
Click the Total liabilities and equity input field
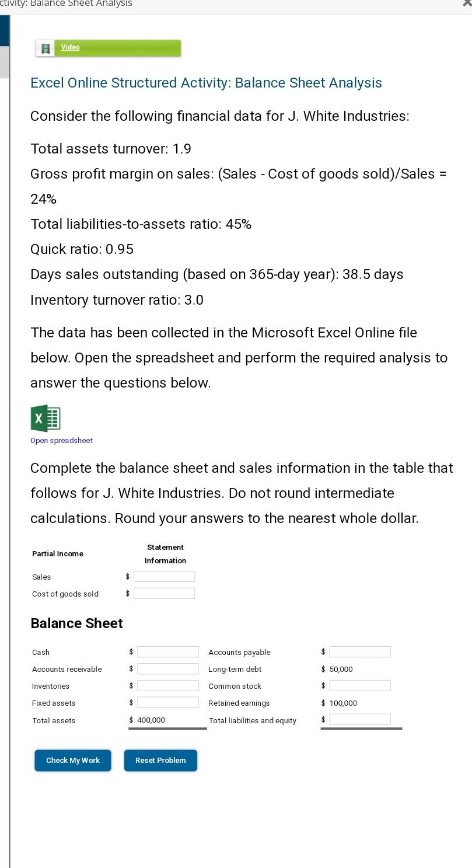(360, 719)
